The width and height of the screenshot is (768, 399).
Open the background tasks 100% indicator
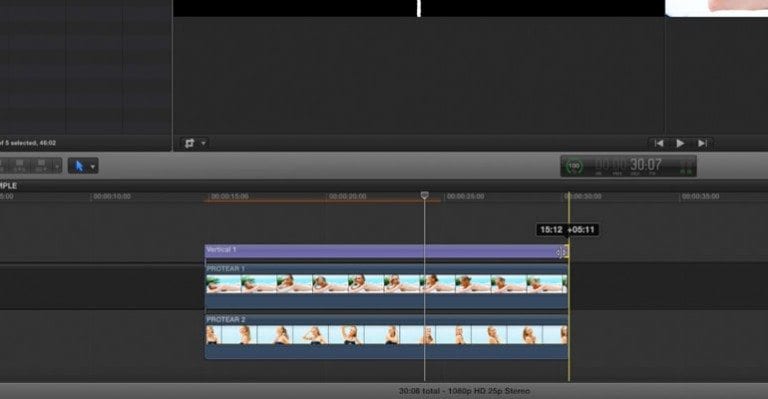(x=574, y=166)
